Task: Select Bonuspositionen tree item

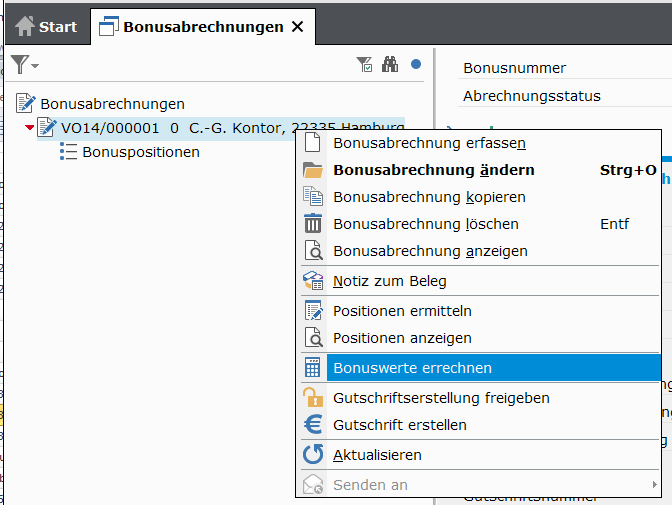Action: 140,152
